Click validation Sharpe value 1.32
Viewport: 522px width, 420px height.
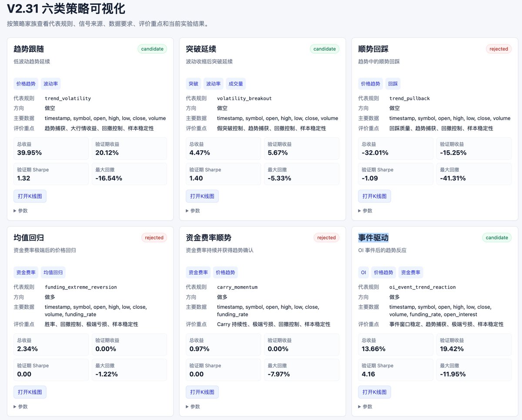pos(23,178)
